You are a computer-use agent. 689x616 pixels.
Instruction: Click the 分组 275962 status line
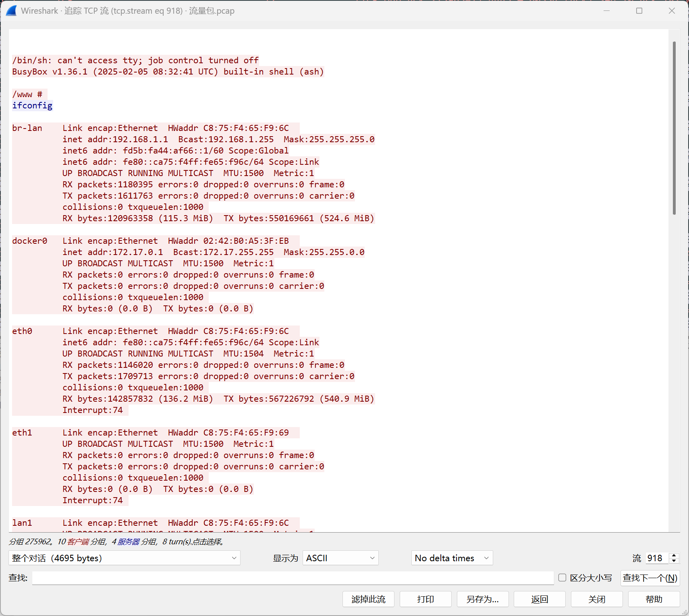point(116,542)
